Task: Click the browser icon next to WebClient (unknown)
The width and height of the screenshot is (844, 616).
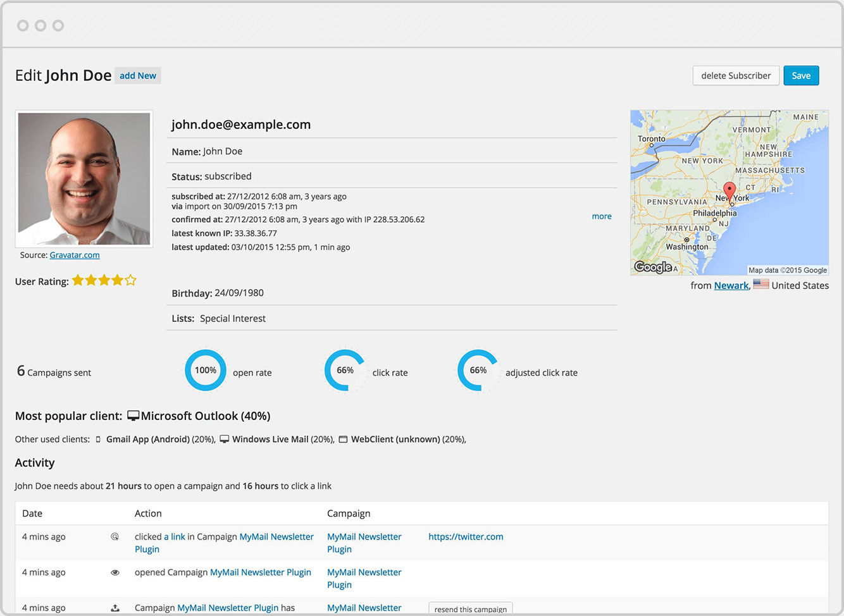Action: pyautogui.click(x=343, y=438)
